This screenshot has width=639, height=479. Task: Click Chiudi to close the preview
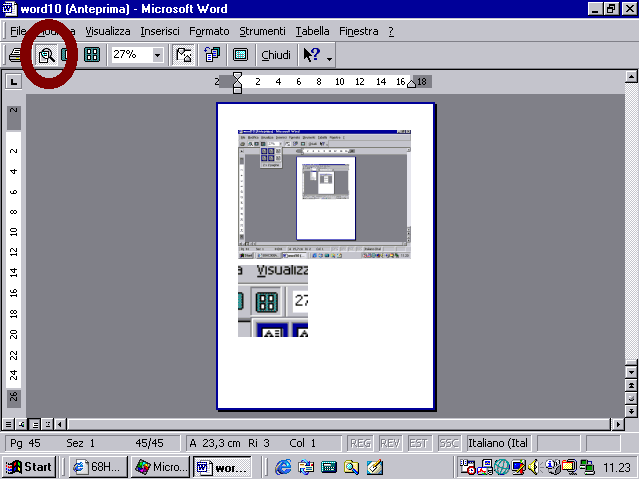[276, 55]
